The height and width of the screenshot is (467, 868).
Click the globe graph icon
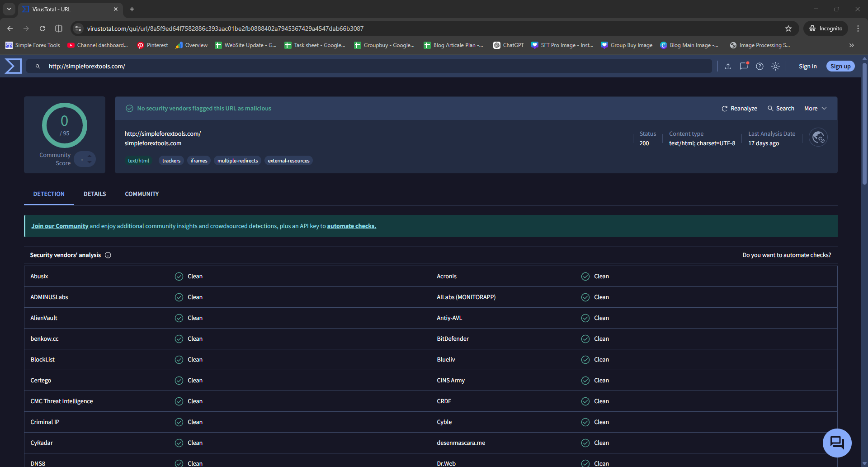pyautogui.click(x=818, y=138)
